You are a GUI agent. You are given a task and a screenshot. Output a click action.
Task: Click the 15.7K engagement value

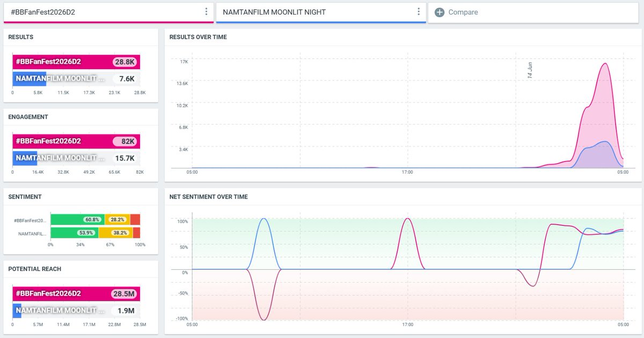pos(125,158)
